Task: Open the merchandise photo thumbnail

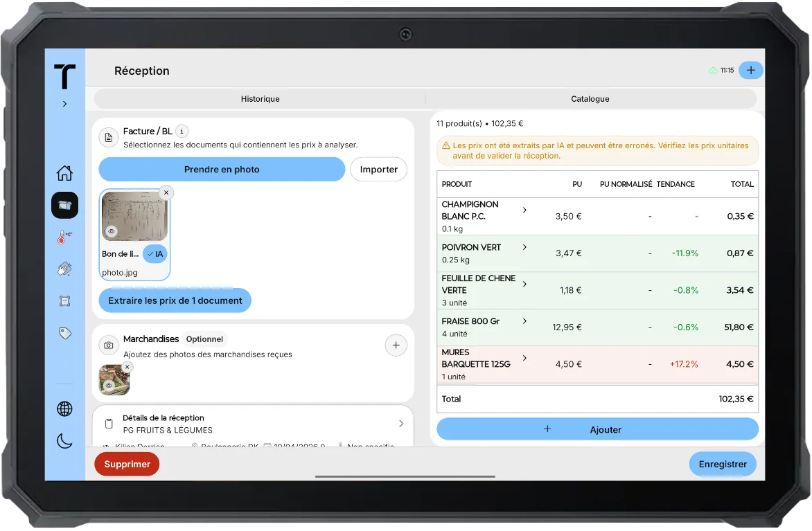Action: 114,380
